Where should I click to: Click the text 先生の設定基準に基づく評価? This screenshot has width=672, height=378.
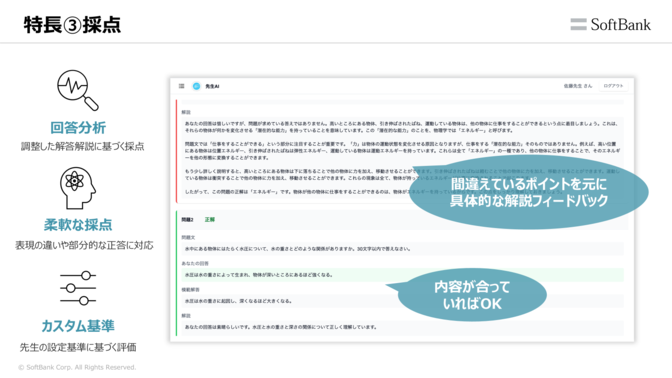78,347
